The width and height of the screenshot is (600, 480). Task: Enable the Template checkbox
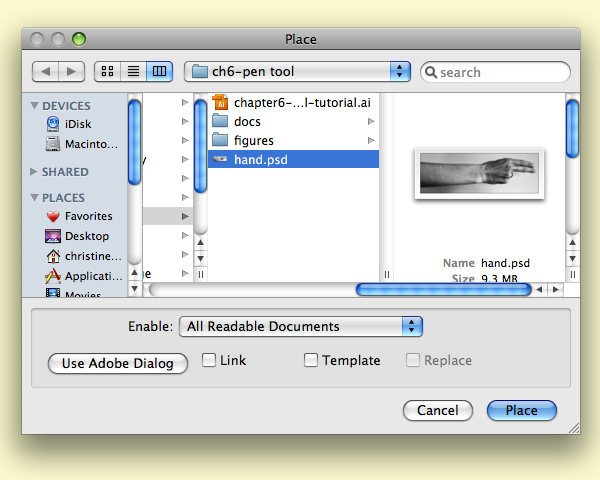click(x=311, y=360)
